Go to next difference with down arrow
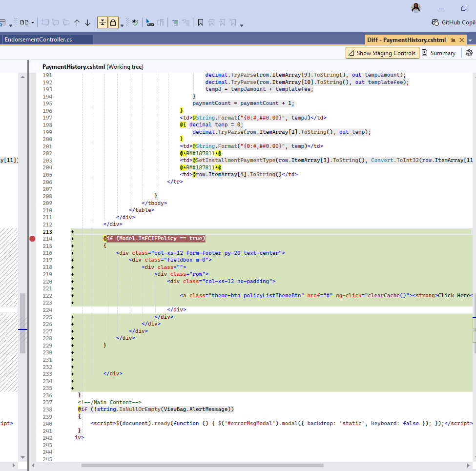Viewport: 476px width, 471px height. click(87, 22)
